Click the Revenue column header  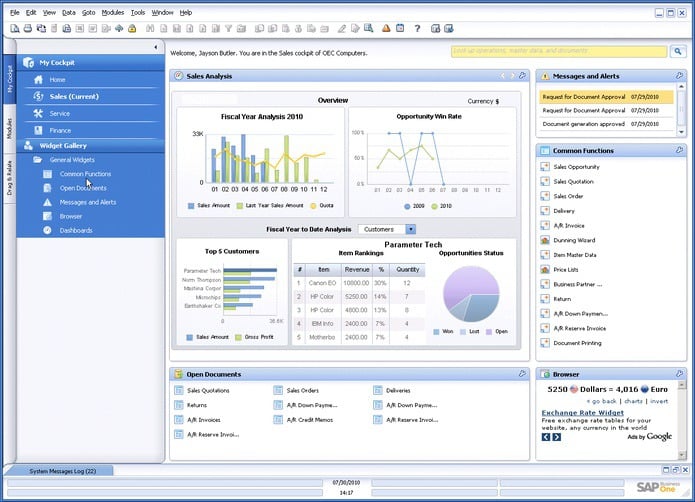coord(357,269)
